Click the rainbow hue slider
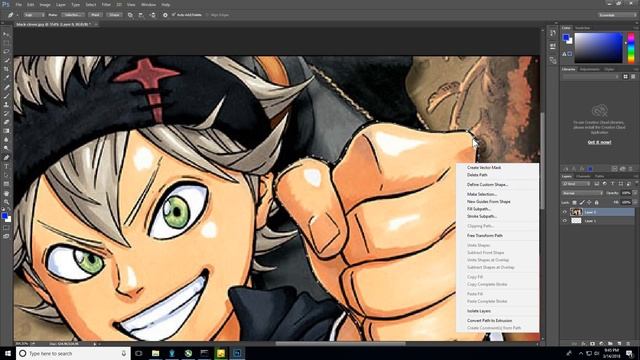Viewport: 640px width, 360px height. (x=631, y=48)
